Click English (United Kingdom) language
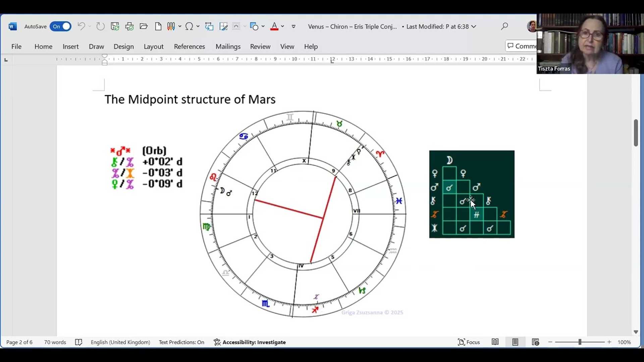Viewport: 644px width, 362px height. pyautogui.click(x=120, y=342)
